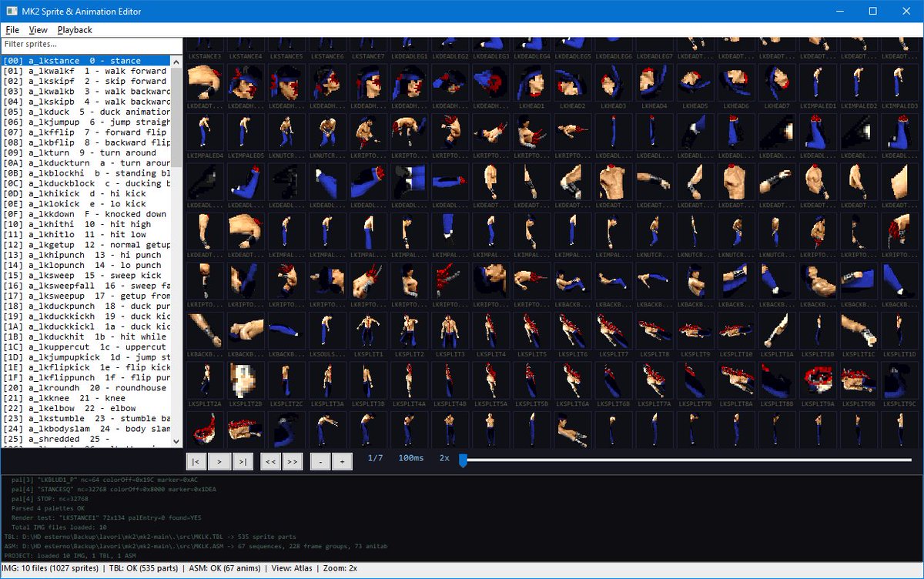Open the File menu
924x579 pixels.
(12, 29)
